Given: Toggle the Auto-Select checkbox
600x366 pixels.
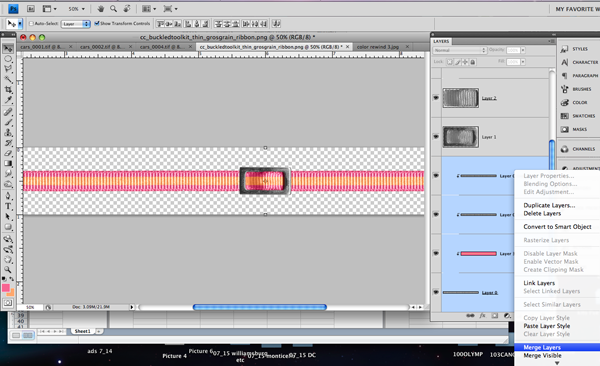Looking at the screenshot, I should point(31,24).
